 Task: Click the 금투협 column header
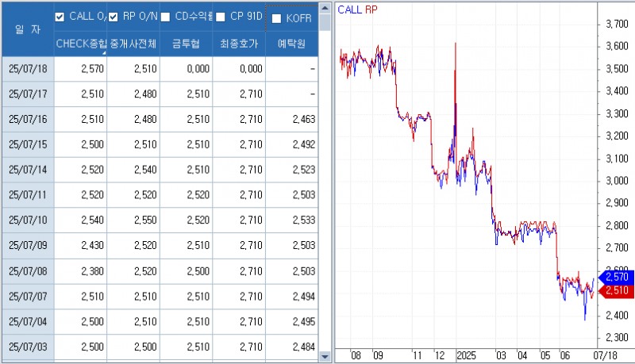click(187, 44)
